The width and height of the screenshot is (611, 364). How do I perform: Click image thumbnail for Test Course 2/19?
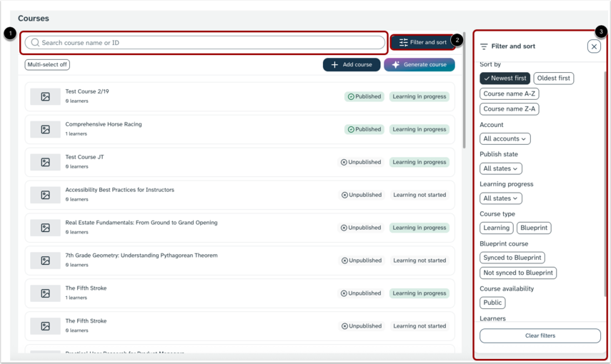coord(45,96)
